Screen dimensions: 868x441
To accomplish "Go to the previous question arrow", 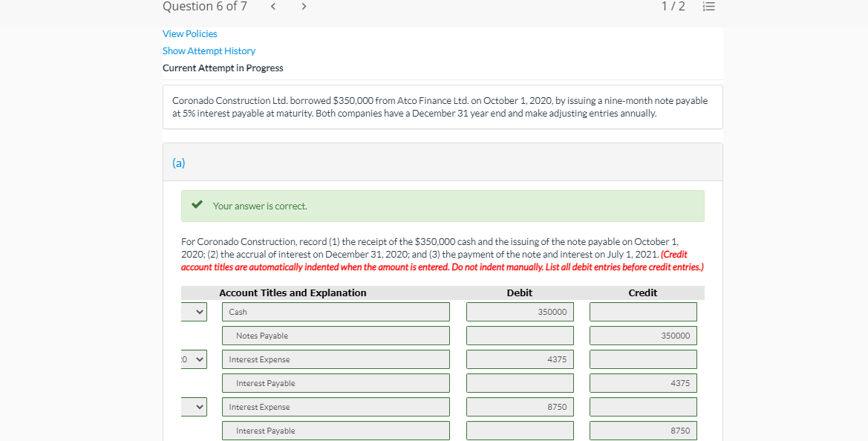I will coord(273,7).
